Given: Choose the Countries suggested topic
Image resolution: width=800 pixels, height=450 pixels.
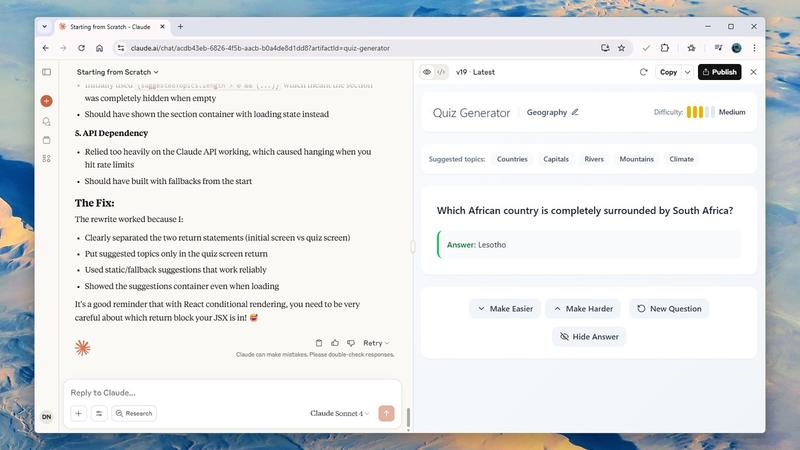Looking at the screenshot, I should tap(512, 159).
